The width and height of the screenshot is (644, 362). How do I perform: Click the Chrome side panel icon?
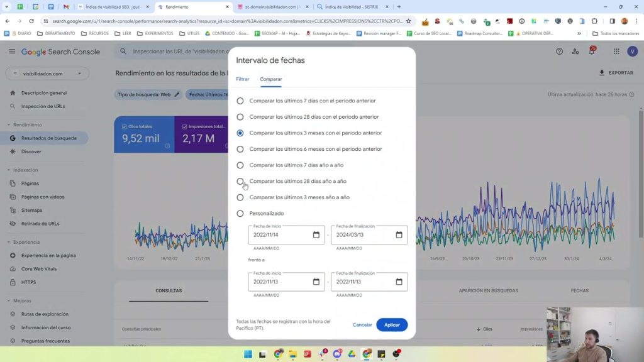[x=612, y=21]
